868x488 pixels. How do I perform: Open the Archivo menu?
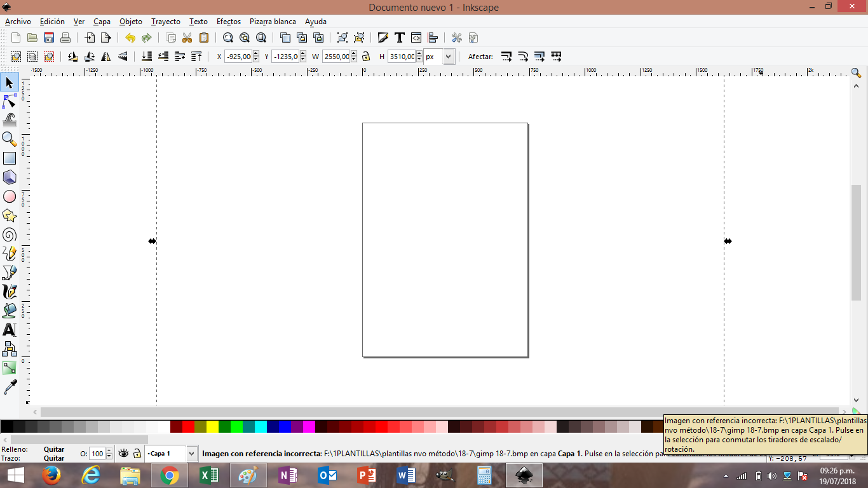(18, 22)
